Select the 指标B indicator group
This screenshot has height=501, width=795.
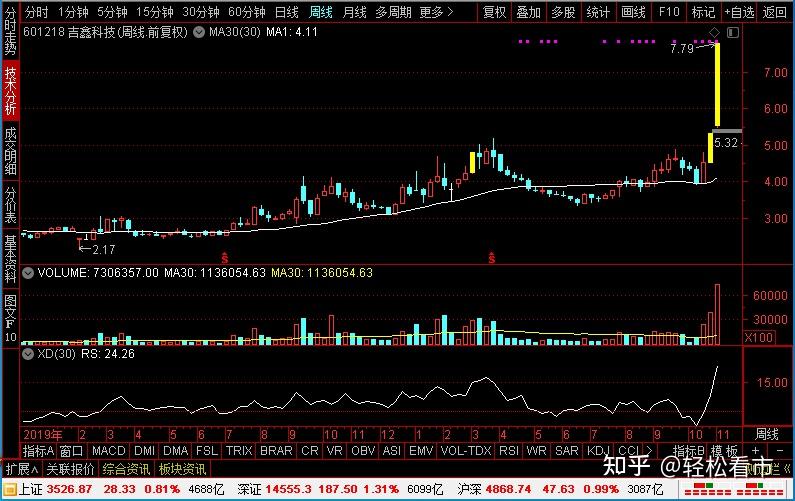point(689,450)
